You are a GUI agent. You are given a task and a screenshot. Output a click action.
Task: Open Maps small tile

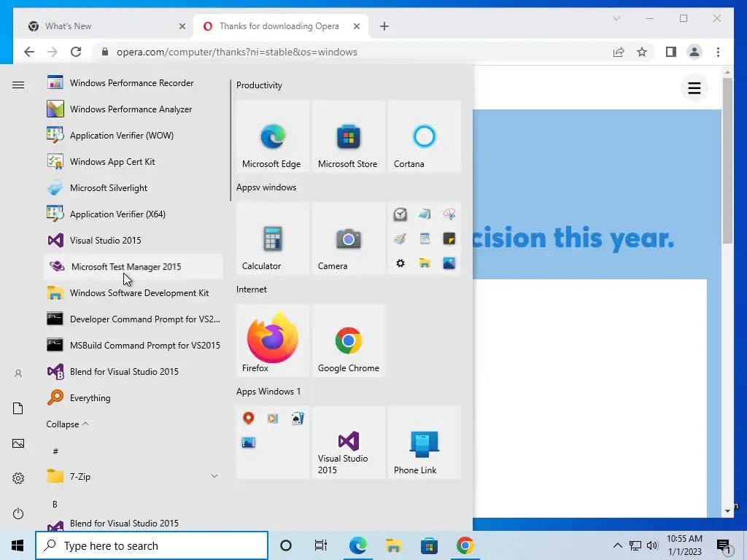point(248,418)
